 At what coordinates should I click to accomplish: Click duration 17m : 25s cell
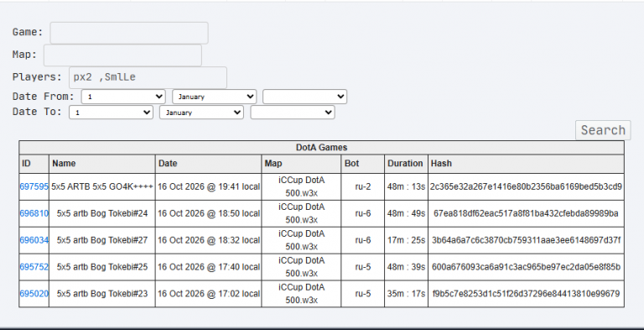(406, 240)
